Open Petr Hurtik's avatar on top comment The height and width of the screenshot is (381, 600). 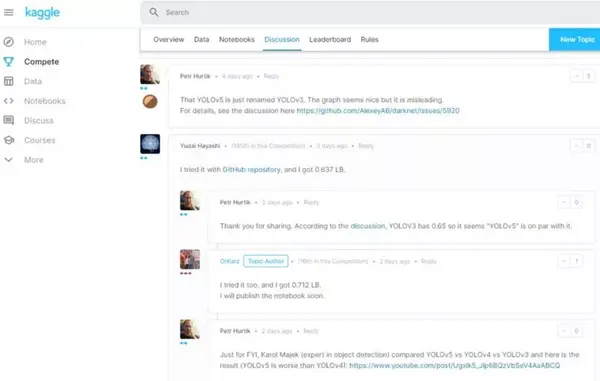pos(150,74)
